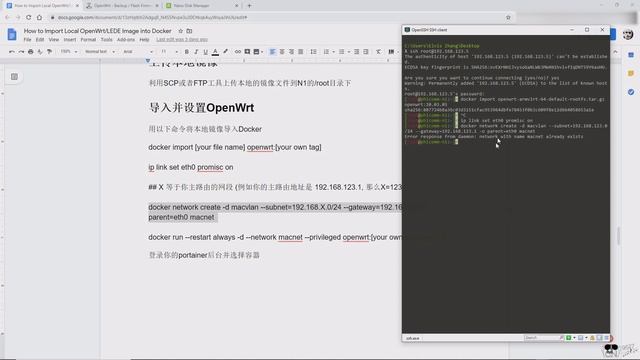This screenshot has height=360, width=640.
Task: Click the Add comment icon
Action: [x=247, y=52]
